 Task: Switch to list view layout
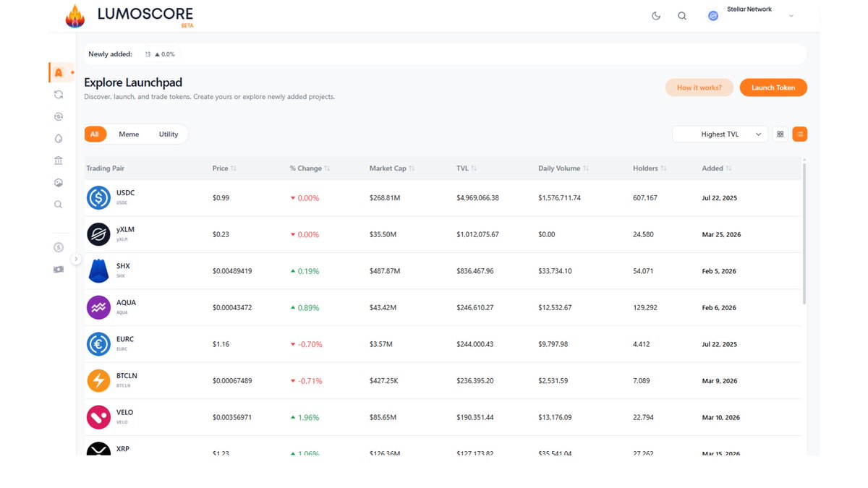(799, 134)
